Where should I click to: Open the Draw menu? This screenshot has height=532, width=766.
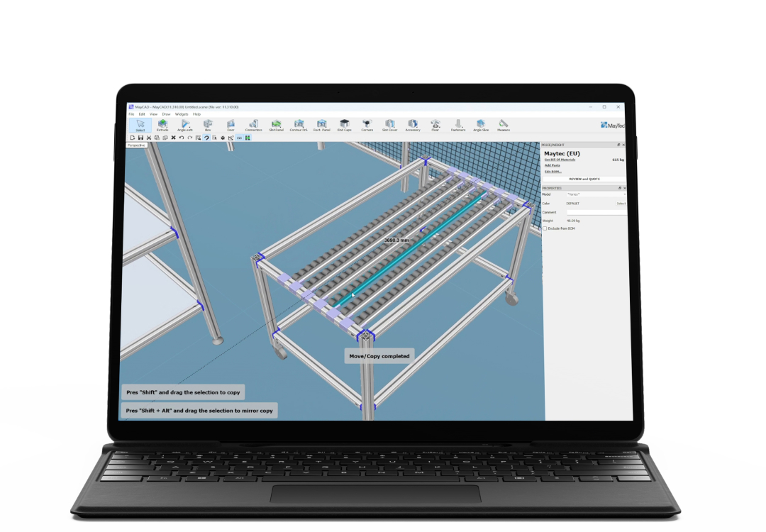pos(166,113)
